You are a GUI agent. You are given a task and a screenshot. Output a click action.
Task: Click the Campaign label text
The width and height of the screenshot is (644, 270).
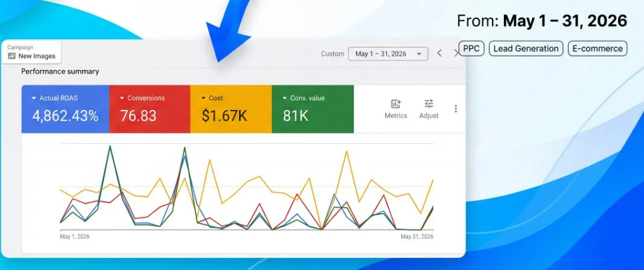point(20,48)
